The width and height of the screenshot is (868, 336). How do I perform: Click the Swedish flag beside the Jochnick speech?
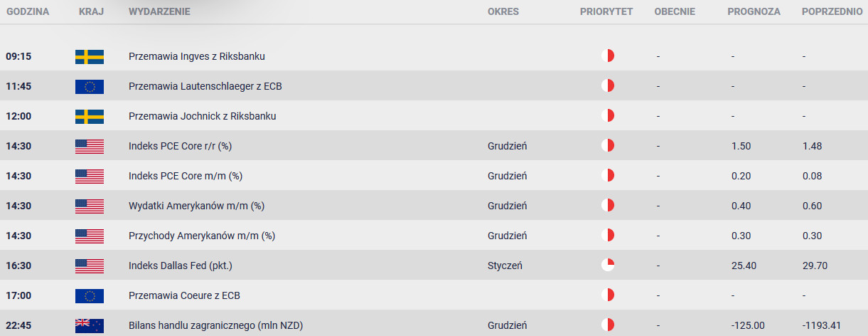point(90,116)
